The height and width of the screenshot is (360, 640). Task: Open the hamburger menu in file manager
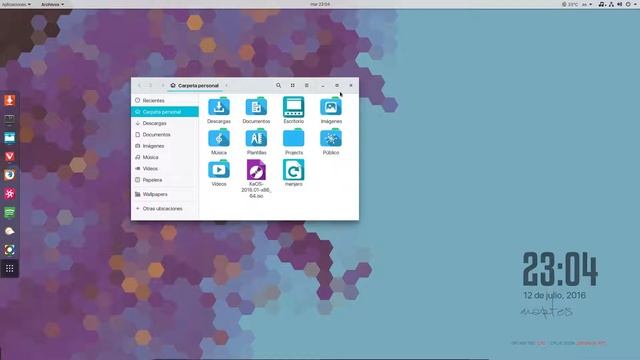[307, 85]
